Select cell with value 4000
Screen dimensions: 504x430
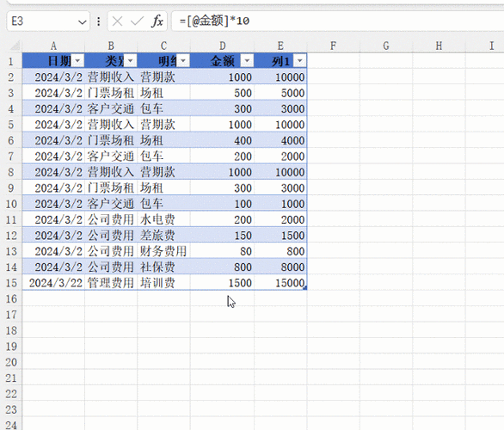pyautogui.click(x=280, y=140)
